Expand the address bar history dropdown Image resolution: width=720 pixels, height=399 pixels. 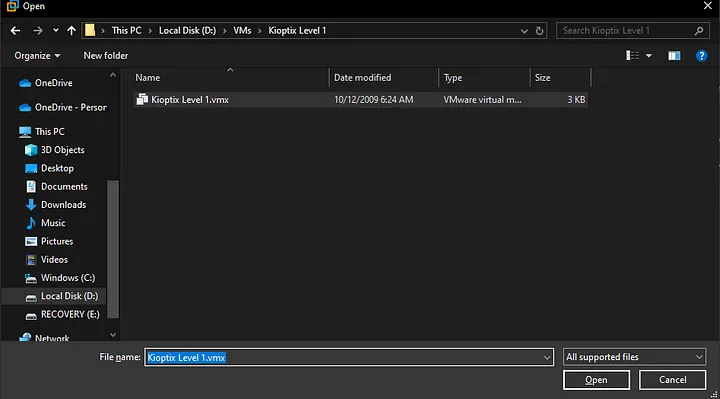(x=524, y=31)
